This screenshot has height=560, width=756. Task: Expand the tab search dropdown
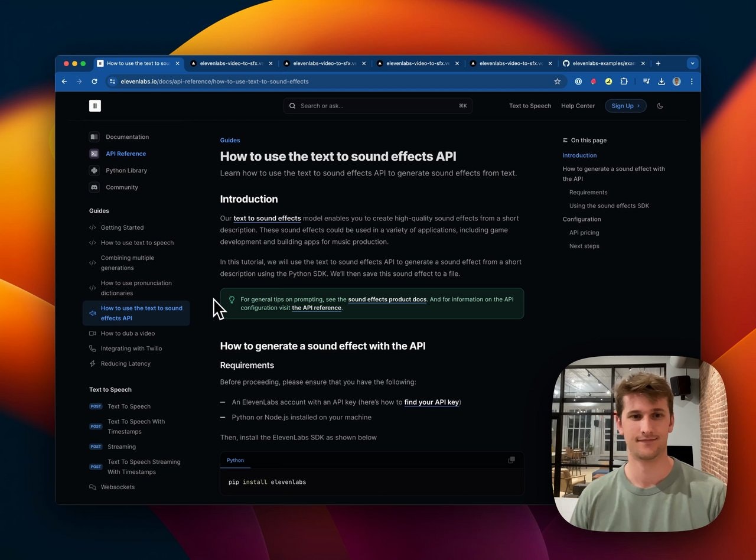point(692,63)
